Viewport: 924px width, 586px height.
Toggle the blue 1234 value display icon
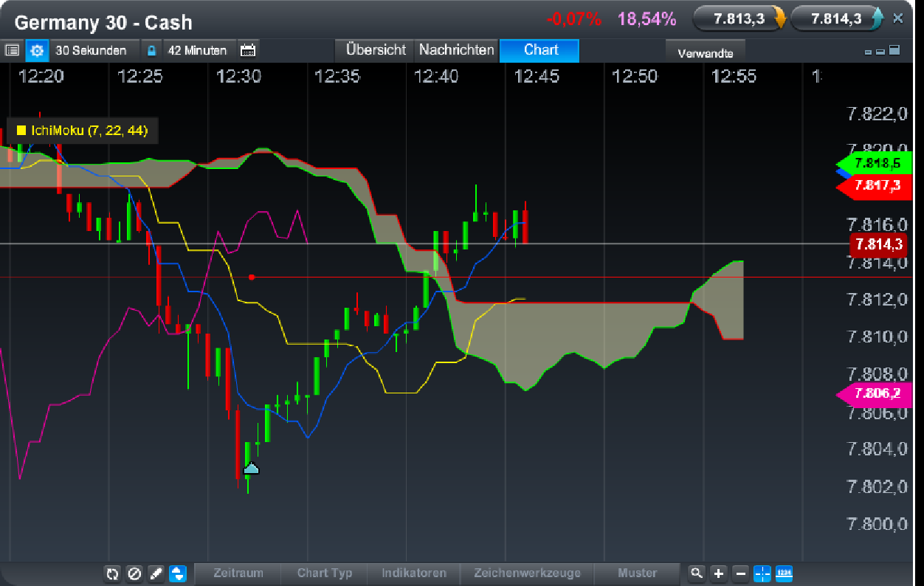click(x=784, y=573)
